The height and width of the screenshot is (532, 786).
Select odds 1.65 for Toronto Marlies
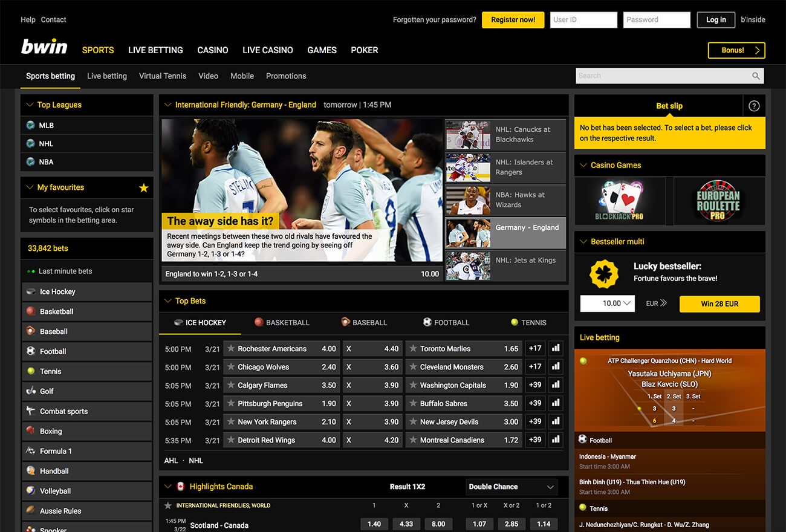click(x=511, y=348)
